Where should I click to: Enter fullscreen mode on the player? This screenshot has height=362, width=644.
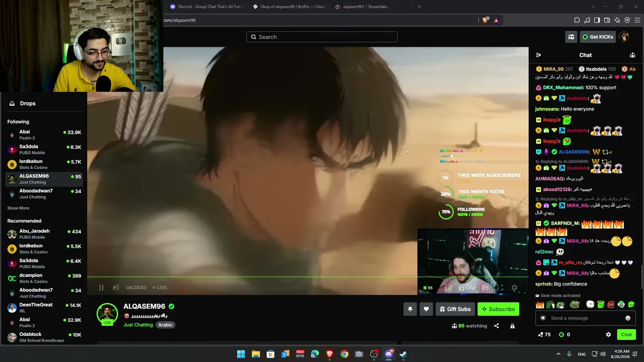click(x=500, y=288)
